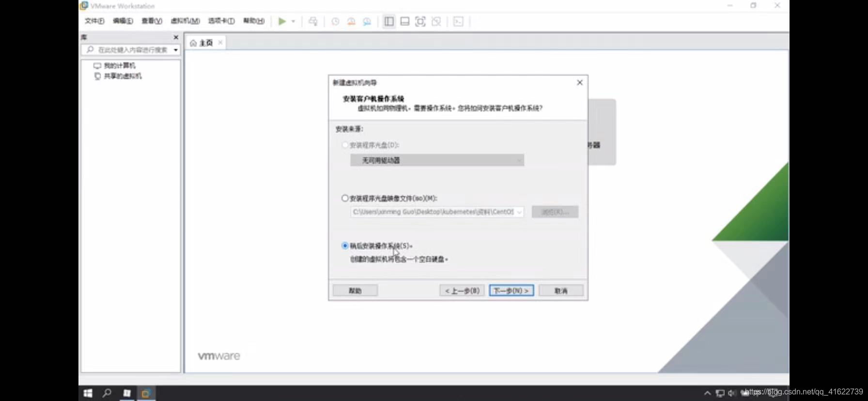Image resolution: width=868 pixels, height=401 pixels.
Task: Select the 稍后安装操作系统(S) radio button
Action: [345, 246]
